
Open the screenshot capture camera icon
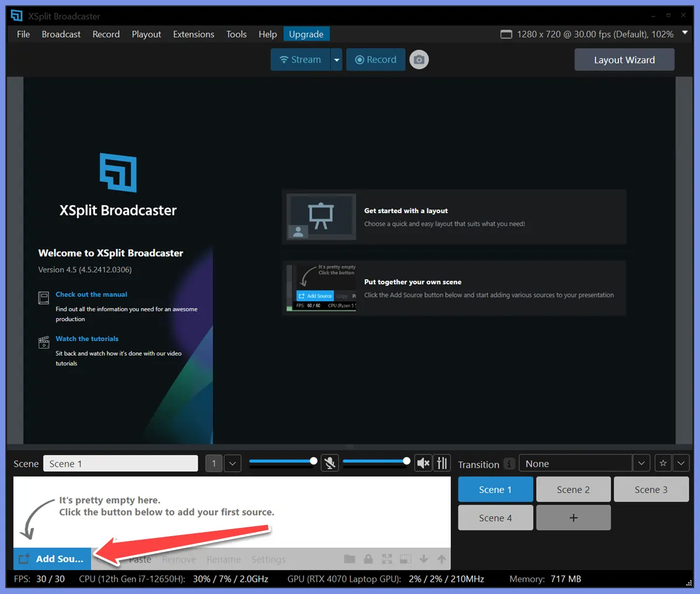point(419,60)
